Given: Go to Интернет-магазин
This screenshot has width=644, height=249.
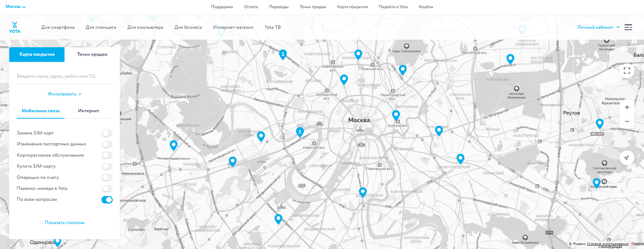Looking at the screenshot, I should 233,27.
